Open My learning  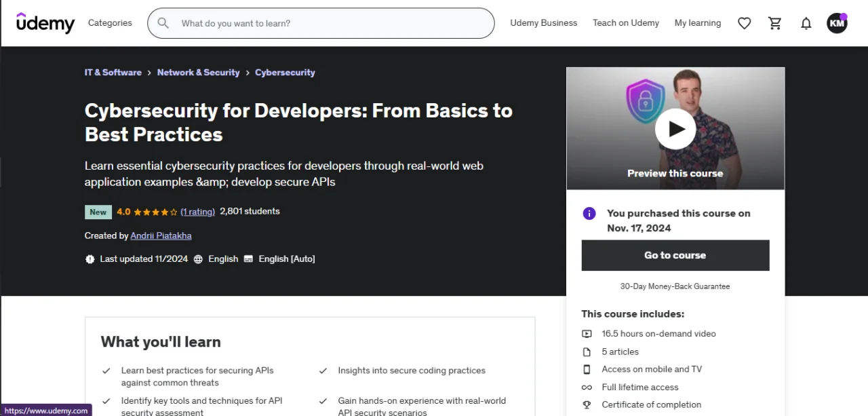point(698,23)
